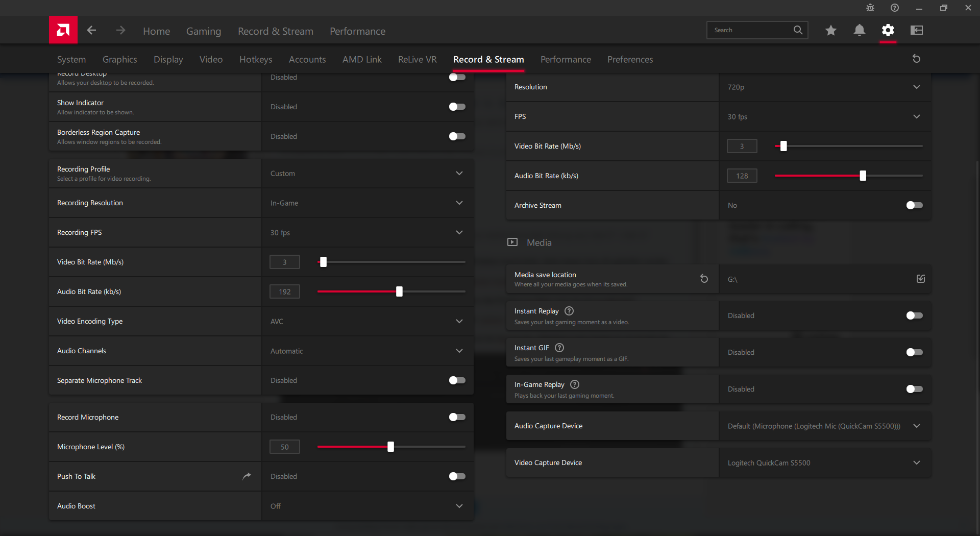Click Microphone Level value box 50
This screenshot has height=536, width=980.
pos(285,447)
